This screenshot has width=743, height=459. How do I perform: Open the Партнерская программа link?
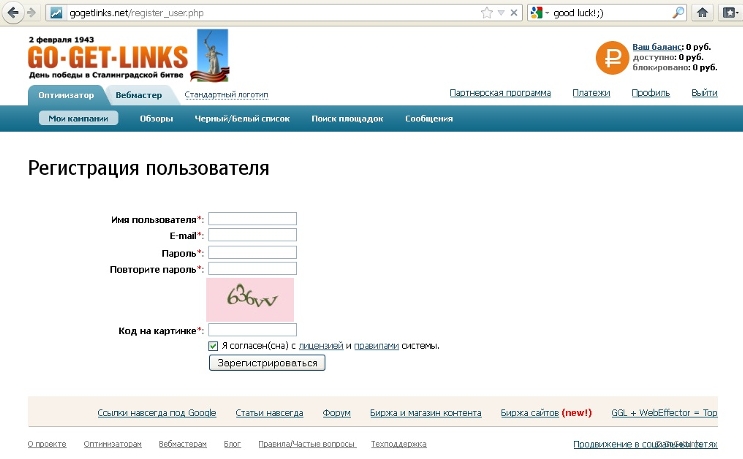coord(500,93)
